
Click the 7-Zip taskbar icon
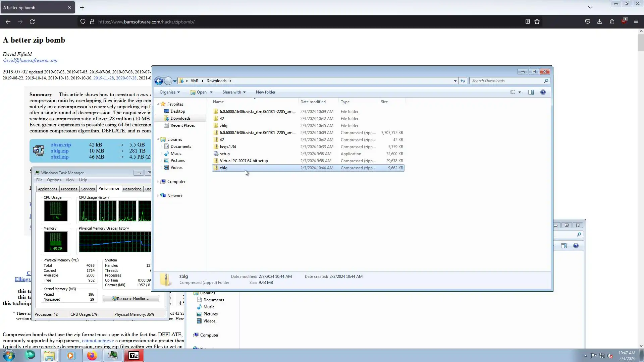pyautogui.click(x=134, y=356)
